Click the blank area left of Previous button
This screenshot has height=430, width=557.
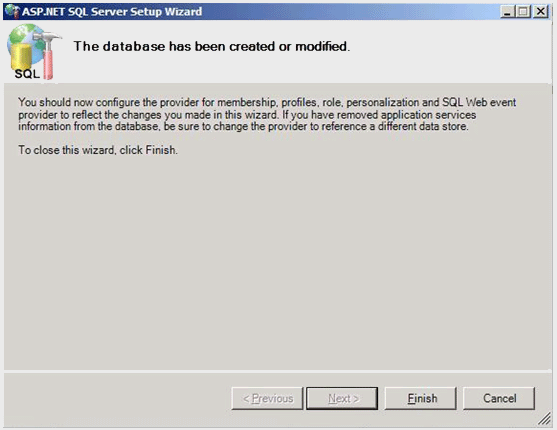117,398
